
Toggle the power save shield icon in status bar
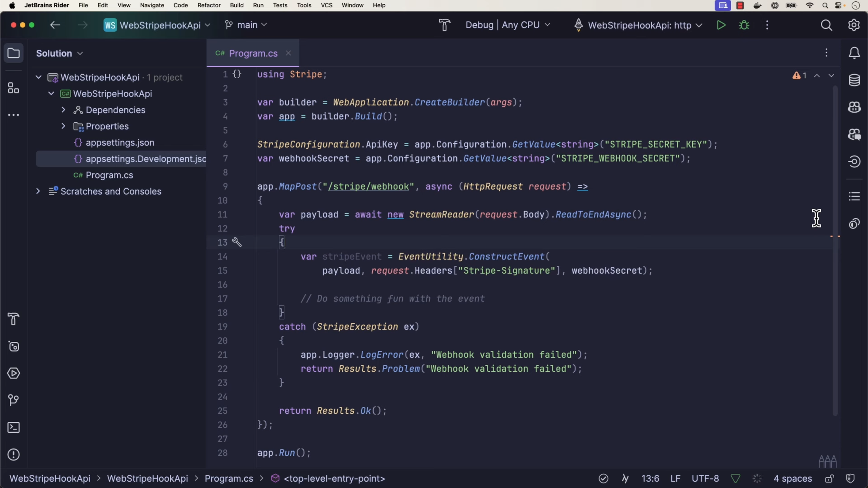pos(850,479)
